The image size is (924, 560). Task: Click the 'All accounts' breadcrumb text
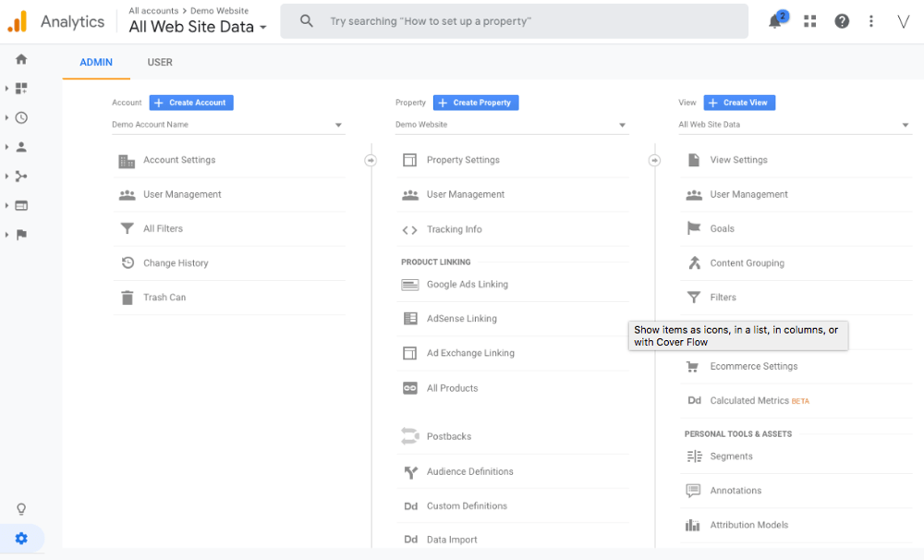click(x=153, y=10)
